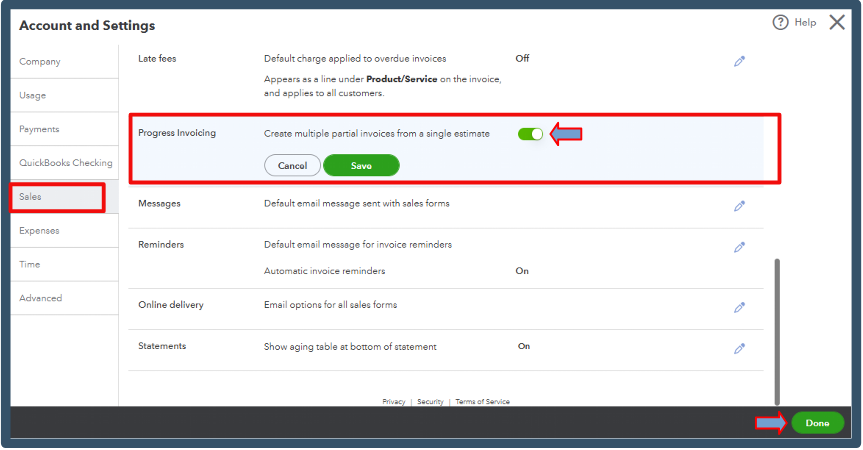The width and height of the screenshot is (863, 450).
Task: Click the Automatic invoice reminders 'On' value
Action: [x=522, y=271]
